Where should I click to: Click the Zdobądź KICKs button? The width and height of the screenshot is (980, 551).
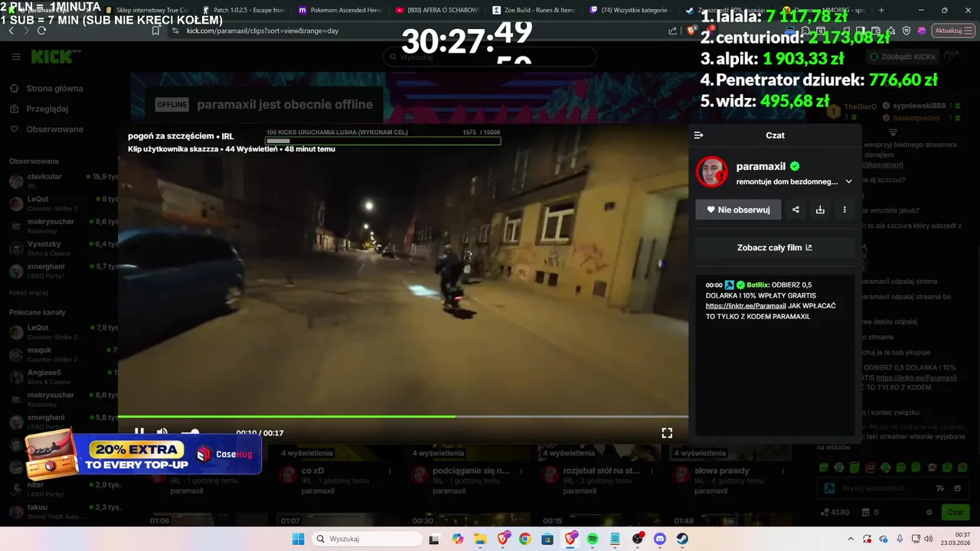click(x=903, y=57)
